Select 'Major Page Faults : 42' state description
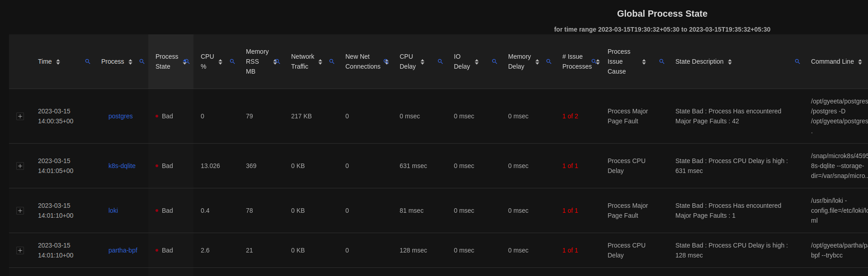The image size is (868, 276). click(707, 121)
